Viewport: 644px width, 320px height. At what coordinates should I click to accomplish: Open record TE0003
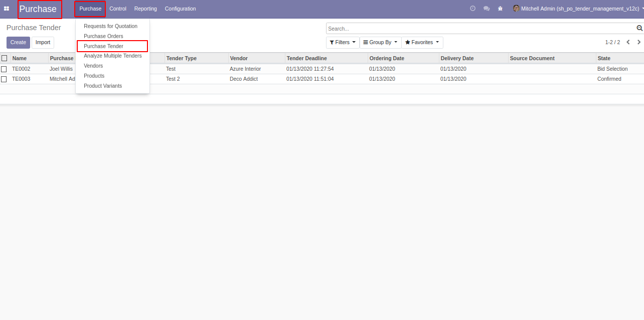coord(21,79)
